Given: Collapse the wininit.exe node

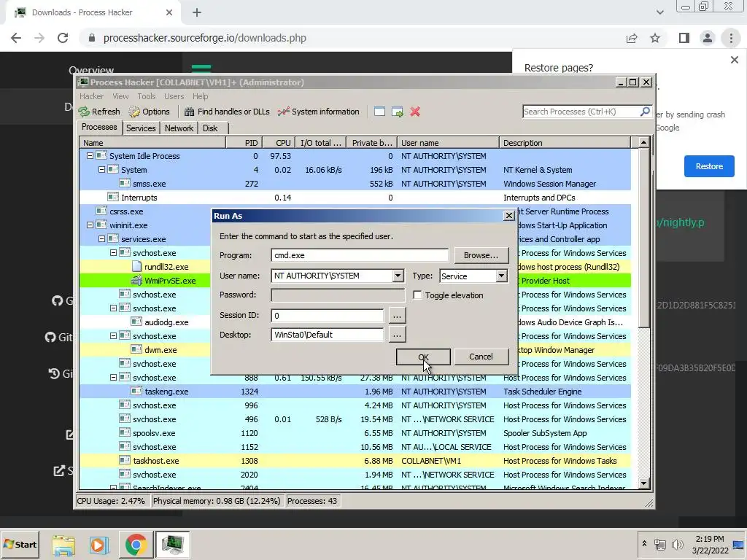Looking at the screenshot, I should click(90, 225).
